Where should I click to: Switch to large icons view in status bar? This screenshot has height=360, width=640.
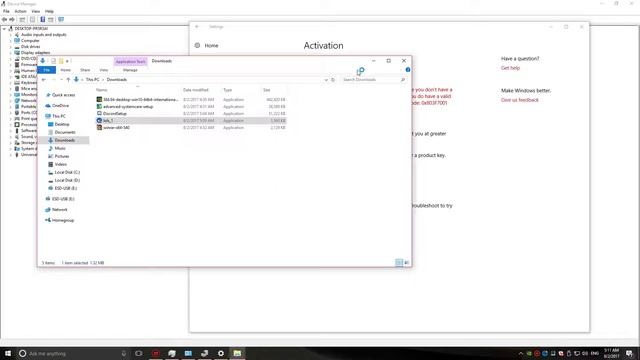coord(407,262)
